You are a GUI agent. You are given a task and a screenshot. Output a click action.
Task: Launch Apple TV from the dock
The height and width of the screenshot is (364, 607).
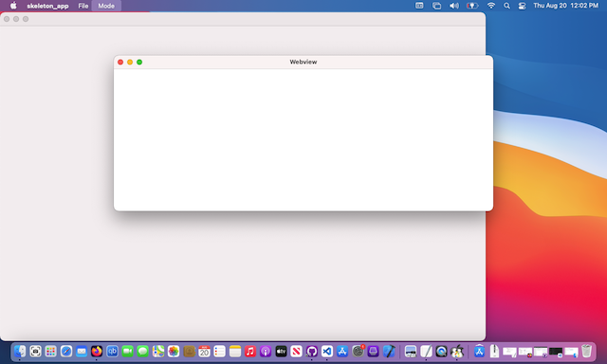[281, 352]
